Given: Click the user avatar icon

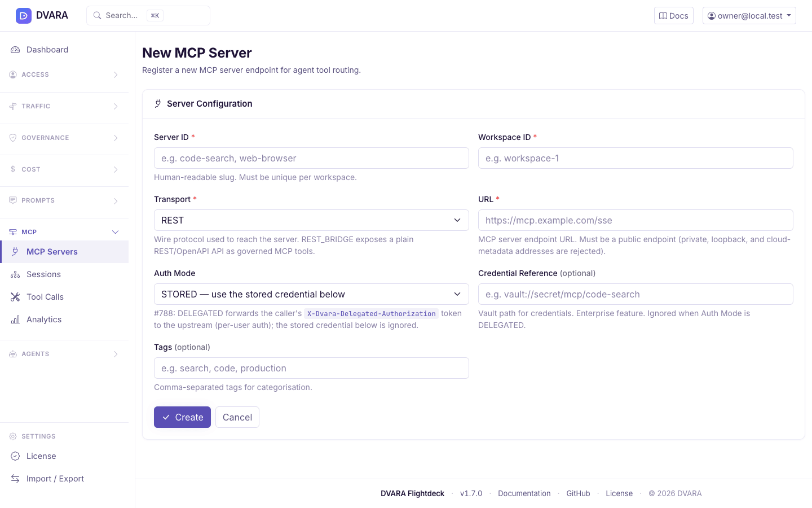Looking at the screenshot, I should 712,16.
